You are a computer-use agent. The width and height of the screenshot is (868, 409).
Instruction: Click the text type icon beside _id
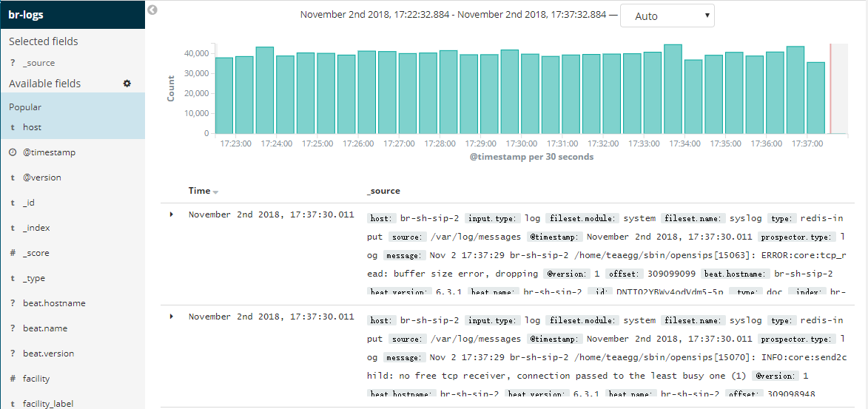coord(12,203)
